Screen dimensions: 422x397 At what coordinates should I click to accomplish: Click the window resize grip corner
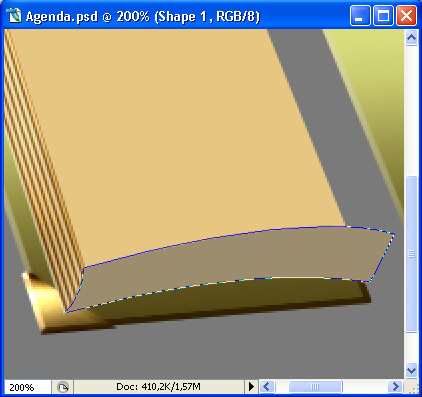coord(412,387)
